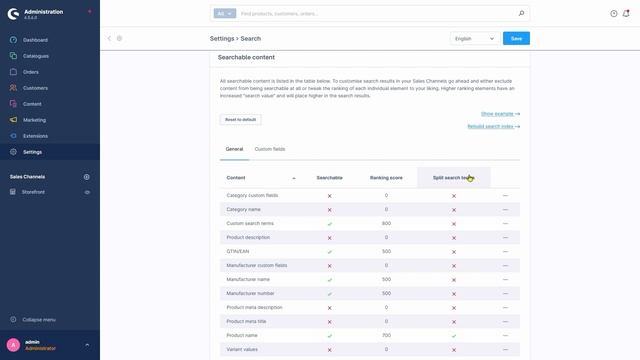Open row actions for Product name
The height and width of the screenshot is (360, 640).
pyautogui.click(x=505, y=336)
